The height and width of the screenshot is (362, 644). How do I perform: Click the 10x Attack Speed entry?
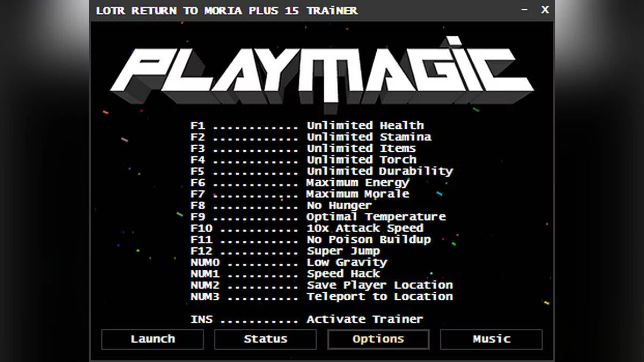364,228
